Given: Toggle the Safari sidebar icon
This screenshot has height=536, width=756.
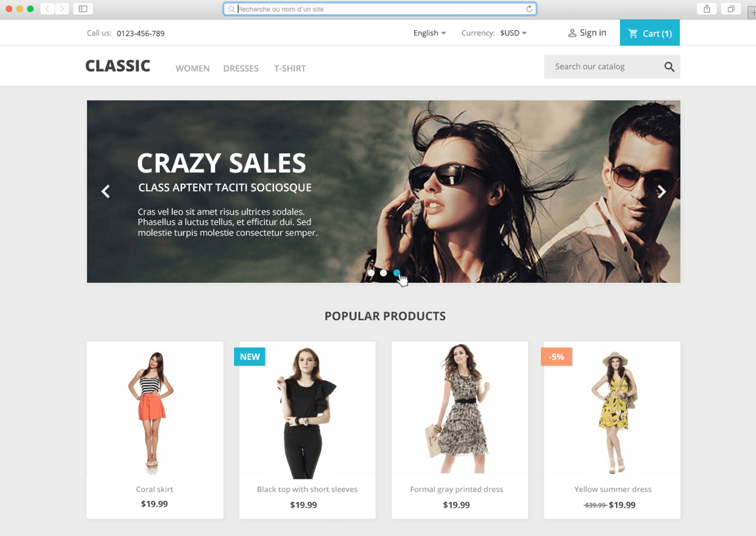Looking at the screenshot, I should [x=83, y=9].
